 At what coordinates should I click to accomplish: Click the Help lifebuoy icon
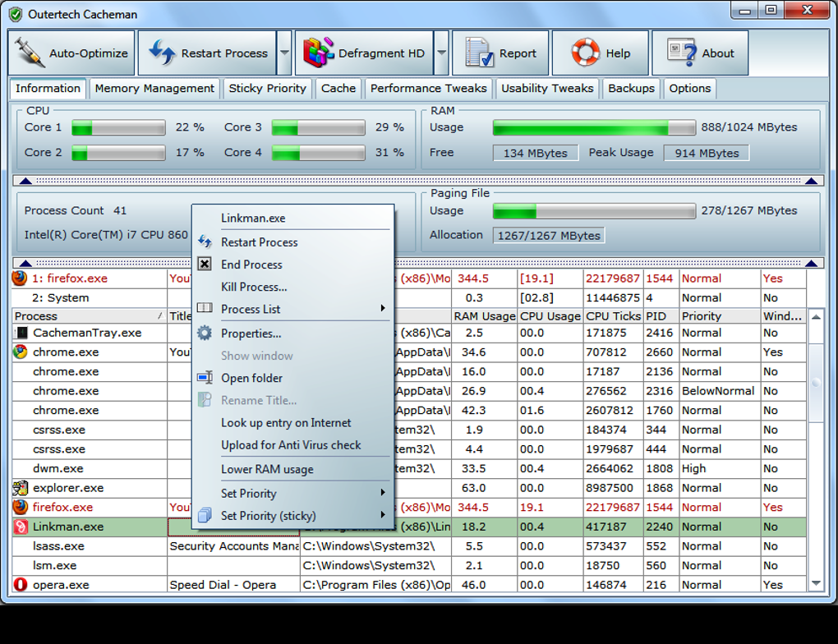[x=585, y=53]
